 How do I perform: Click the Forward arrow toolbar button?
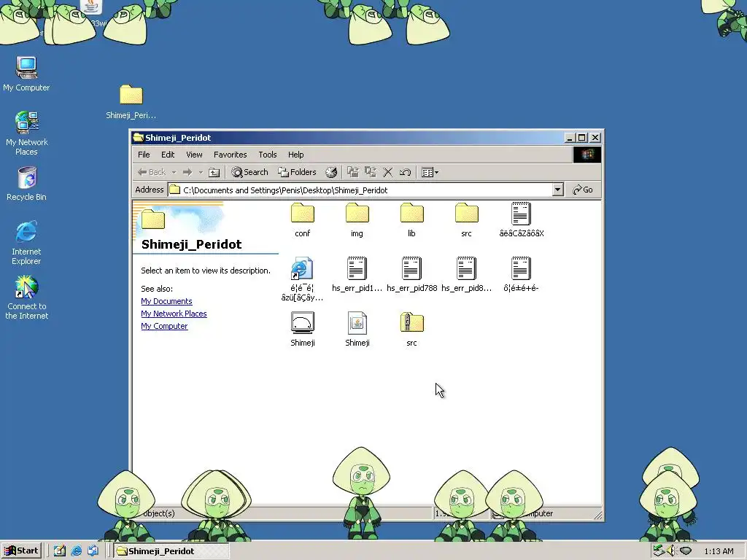tap(187, 172)
